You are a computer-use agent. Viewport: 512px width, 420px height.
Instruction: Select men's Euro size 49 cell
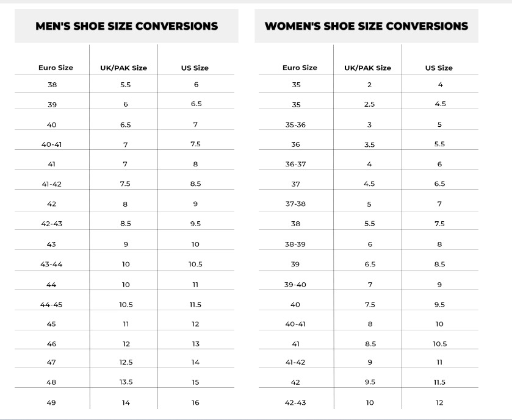click(52, 402)
